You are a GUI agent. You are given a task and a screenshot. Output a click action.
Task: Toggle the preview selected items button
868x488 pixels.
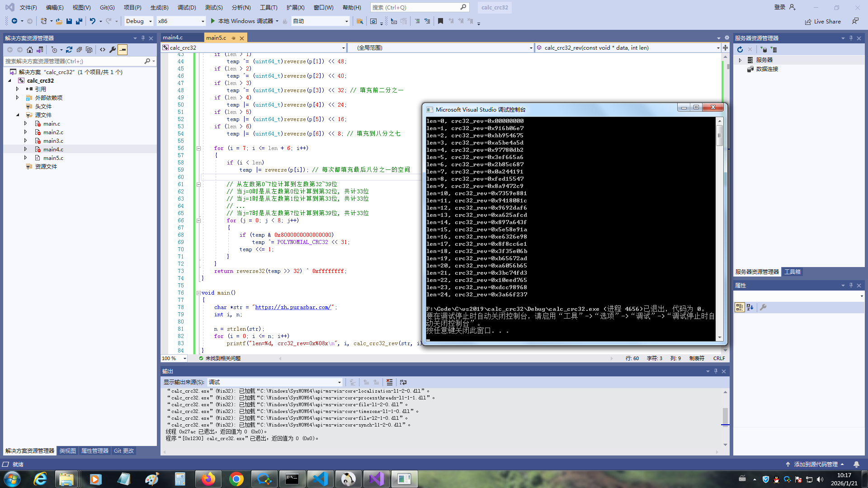pos(123,50)
